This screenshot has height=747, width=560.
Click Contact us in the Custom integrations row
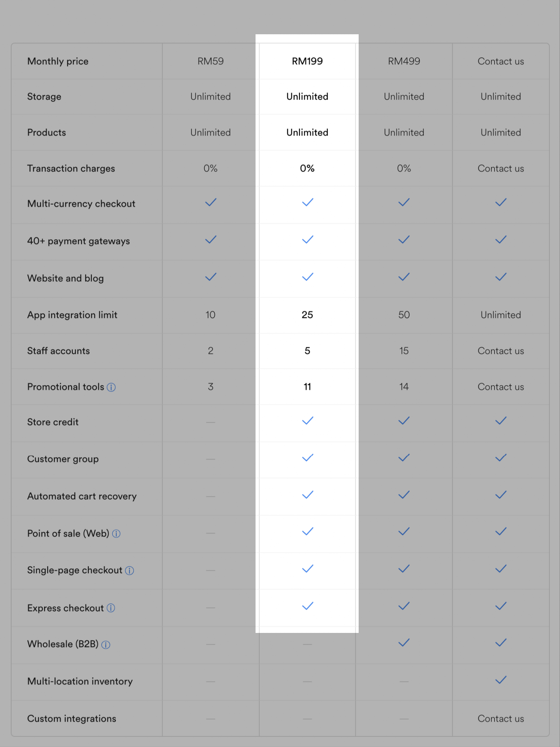[x=501, y=719]
